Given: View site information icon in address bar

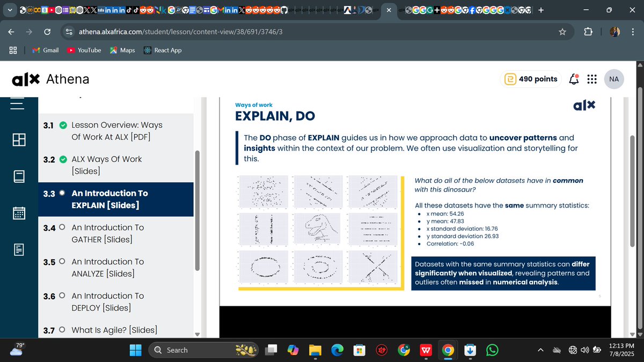Looking at the screenshot, I should [x=68, y=32].
